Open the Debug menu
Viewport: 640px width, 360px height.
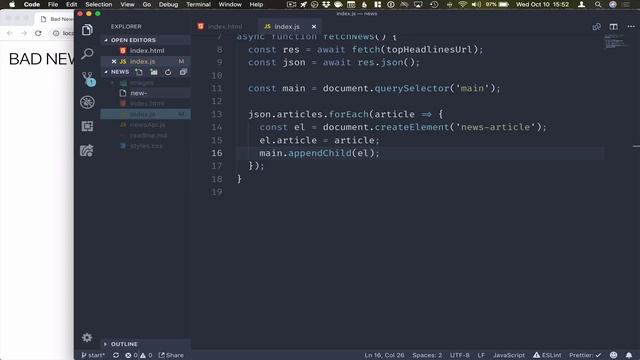coord(169,4)
